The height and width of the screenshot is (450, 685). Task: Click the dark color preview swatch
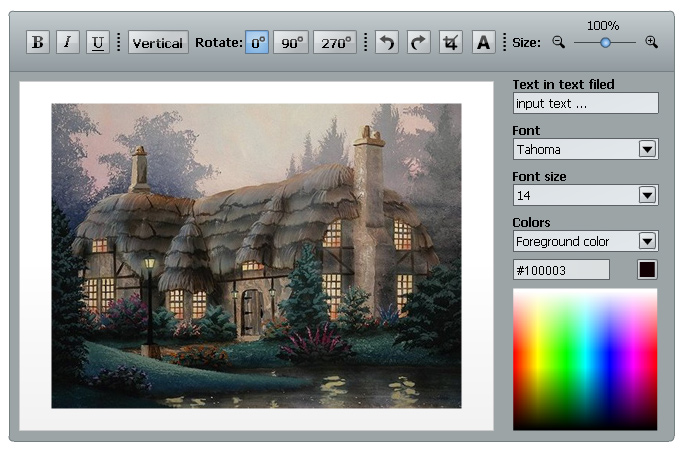point(647,270)
